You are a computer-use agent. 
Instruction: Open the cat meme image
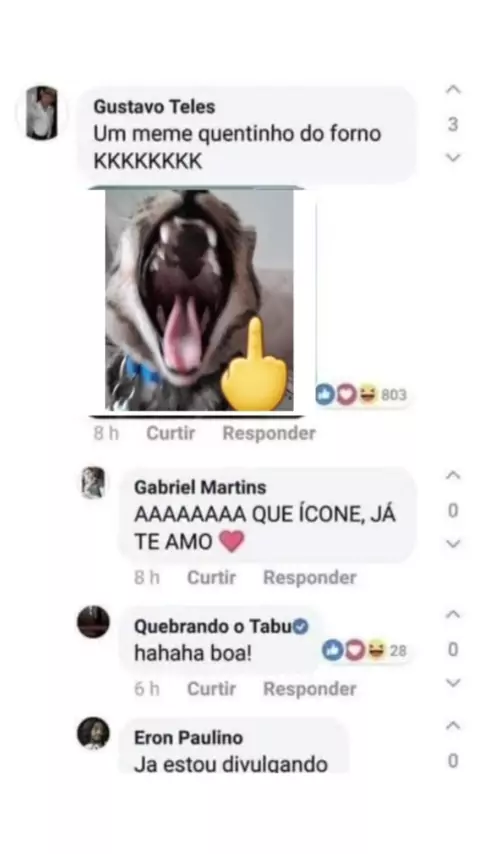pyautogui.click(x=199, y=300)
